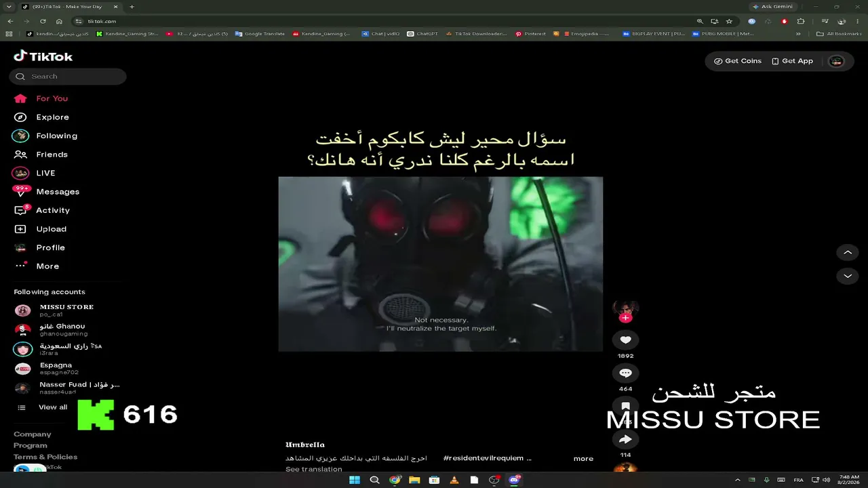The image size is (868, 488).
Task: Go to next video with down arrow
Action: tap(848, 276)
